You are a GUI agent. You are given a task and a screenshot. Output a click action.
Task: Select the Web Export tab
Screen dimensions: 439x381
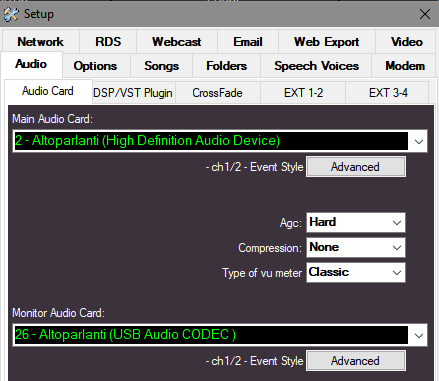tap(327, 42)
